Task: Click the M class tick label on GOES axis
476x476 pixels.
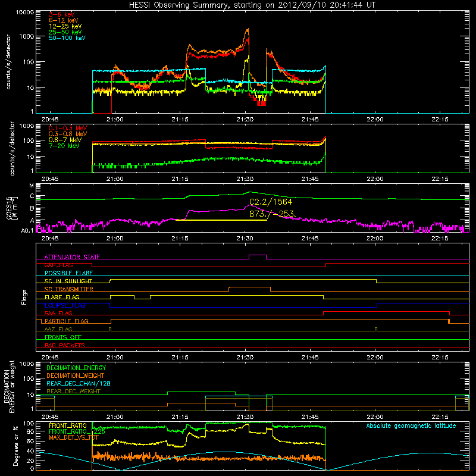Action: pos(32,186)
